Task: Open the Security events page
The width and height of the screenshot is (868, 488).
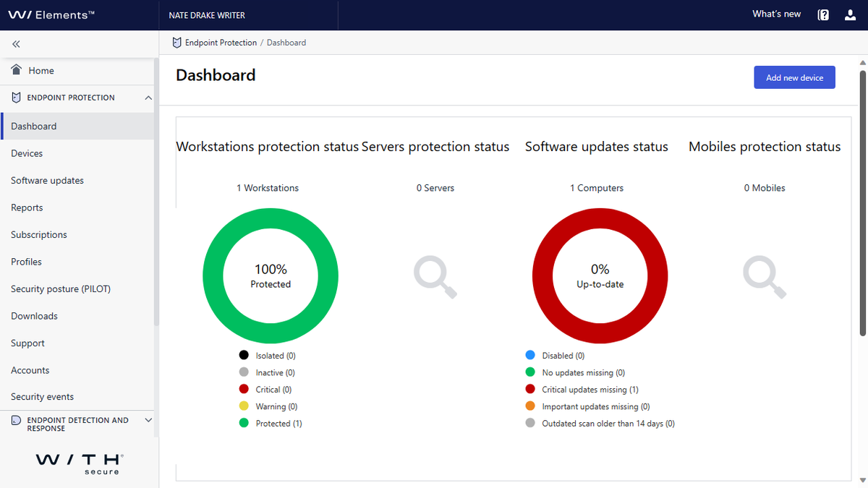Action: point(42,397)
